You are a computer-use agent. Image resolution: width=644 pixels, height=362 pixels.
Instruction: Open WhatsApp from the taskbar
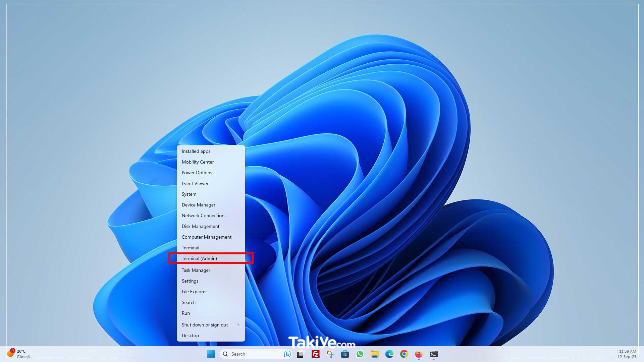click(360, 354)
